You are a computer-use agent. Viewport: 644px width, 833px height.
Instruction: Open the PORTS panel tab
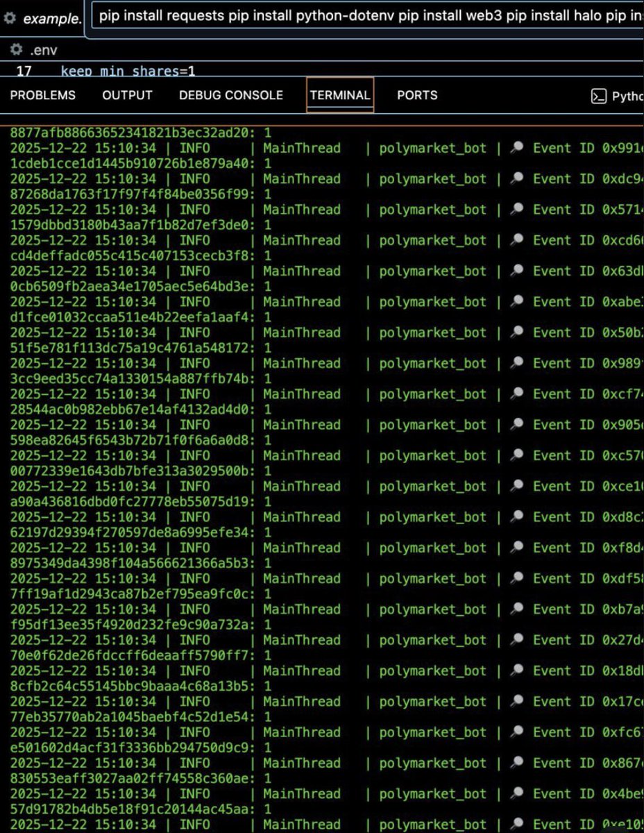coord(417,95)
